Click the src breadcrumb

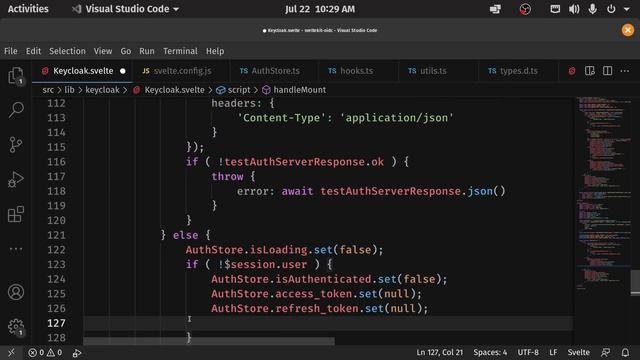[x=48, y=90]
